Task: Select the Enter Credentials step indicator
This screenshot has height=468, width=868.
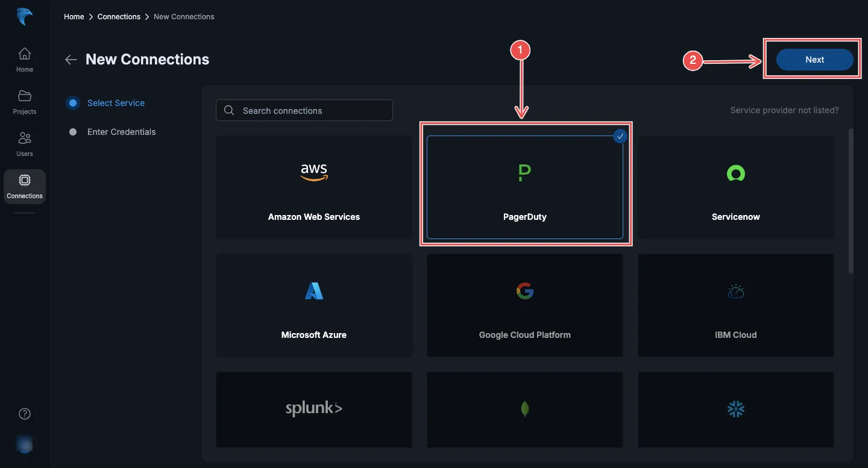Action: tap(73, 132)
